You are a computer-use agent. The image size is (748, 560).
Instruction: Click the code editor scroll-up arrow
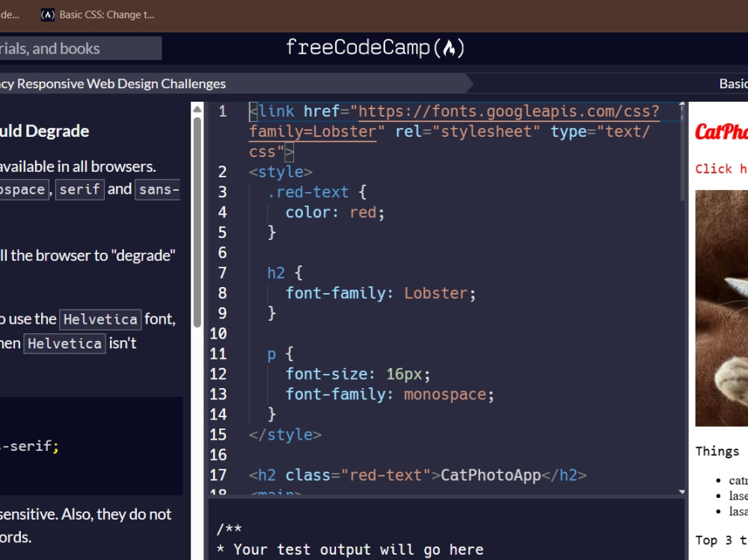pyautogui.click(x=681, y=104)
